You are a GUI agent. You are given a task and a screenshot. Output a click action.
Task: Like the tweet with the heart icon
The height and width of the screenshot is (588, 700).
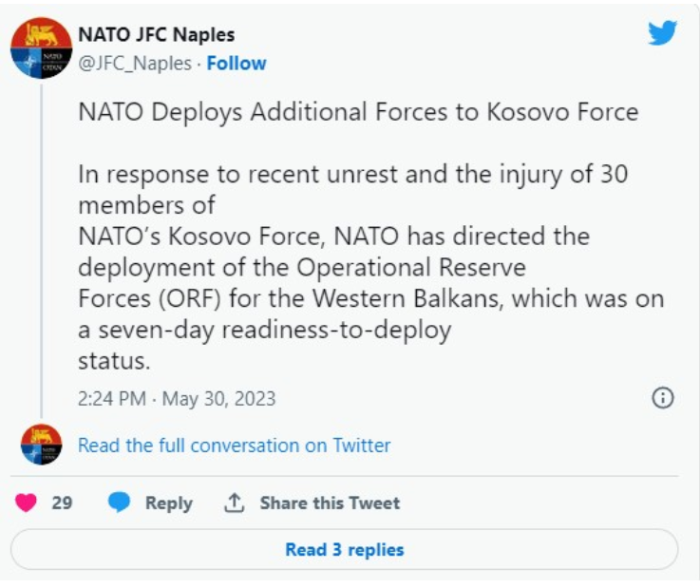tap(27, 503)
